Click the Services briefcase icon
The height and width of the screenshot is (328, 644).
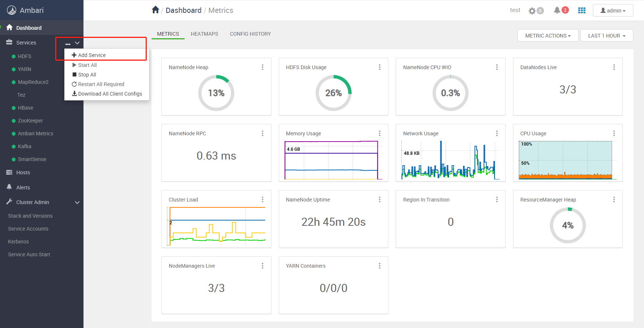(x=9, y=42)
